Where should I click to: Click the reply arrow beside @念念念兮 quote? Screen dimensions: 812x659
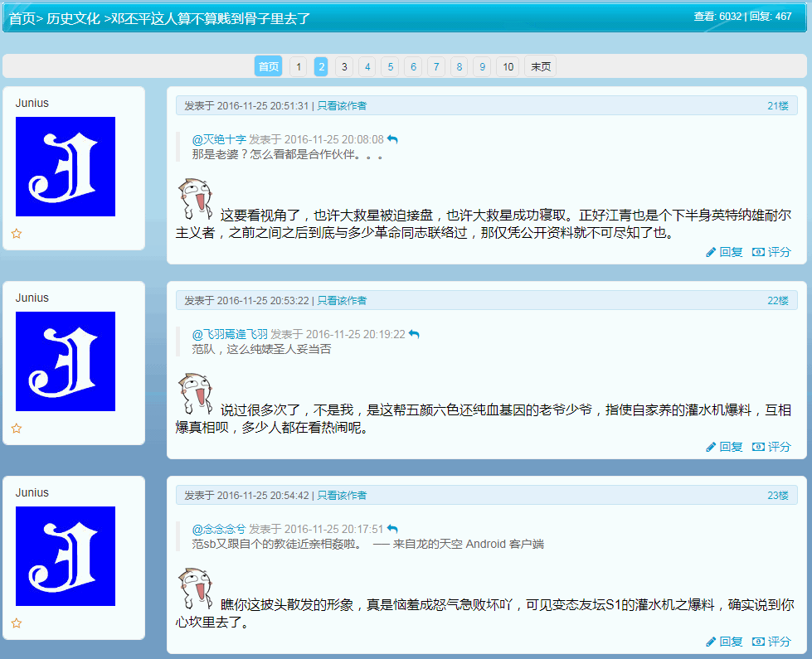pyautogui.click(x=392, y=529)
